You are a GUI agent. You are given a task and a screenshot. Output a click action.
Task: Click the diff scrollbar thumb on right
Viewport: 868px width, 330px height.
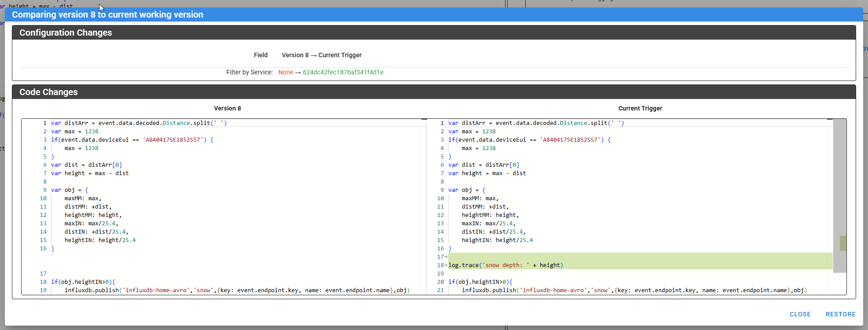[x=840, y=196]
